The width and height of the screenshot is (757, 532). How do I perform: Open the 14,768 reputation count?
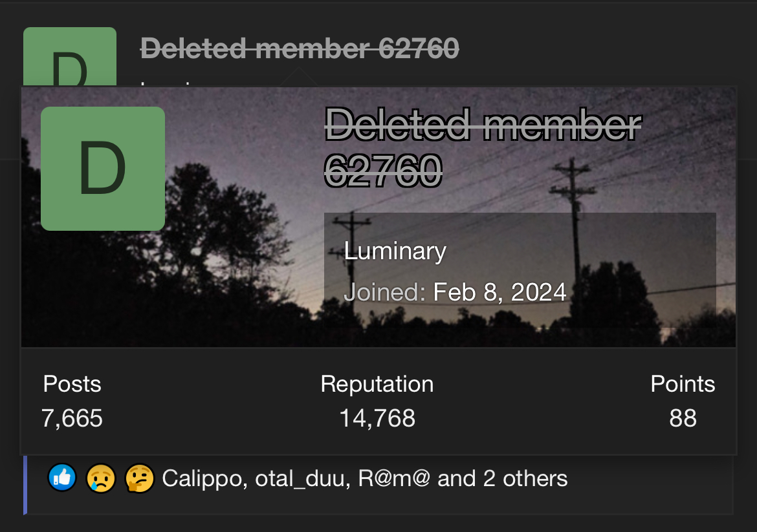point(377,418)
